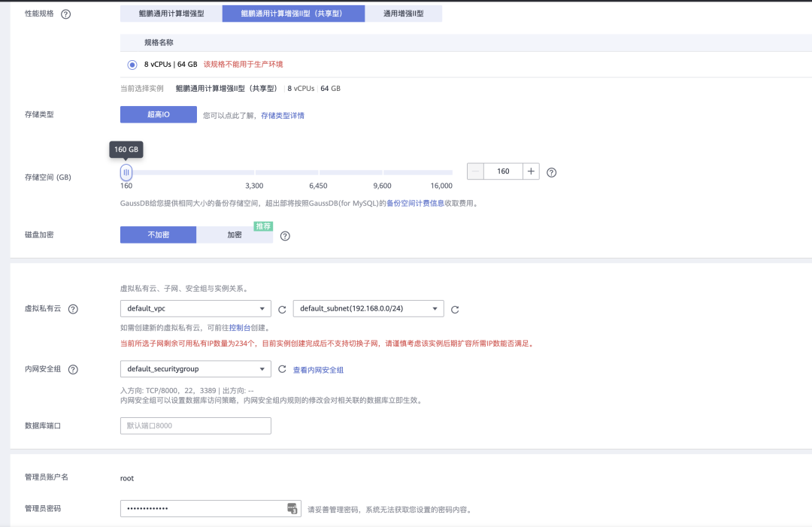812x527 pixels.
Task: Refresh the security group list
Action: pyautogui.click(x=282, y=369)
